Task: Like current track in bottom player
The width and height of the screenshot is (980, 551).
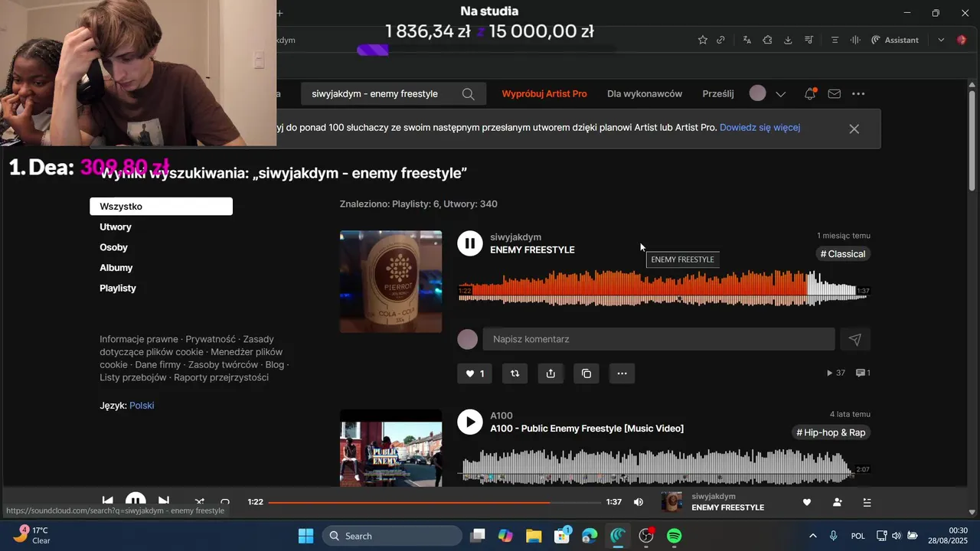Action: [807, 502]
